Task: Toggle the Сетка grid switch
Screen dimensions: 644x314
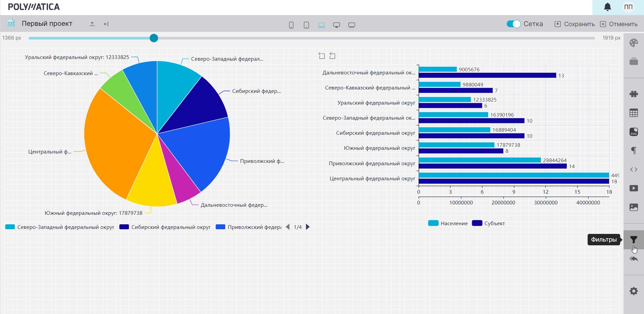Action: tap(513, 24)
